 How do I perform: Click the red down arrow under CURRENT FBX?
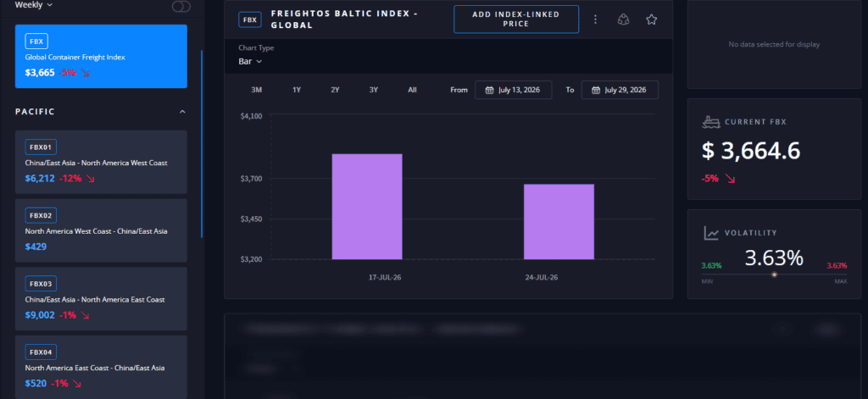[730, 179]
